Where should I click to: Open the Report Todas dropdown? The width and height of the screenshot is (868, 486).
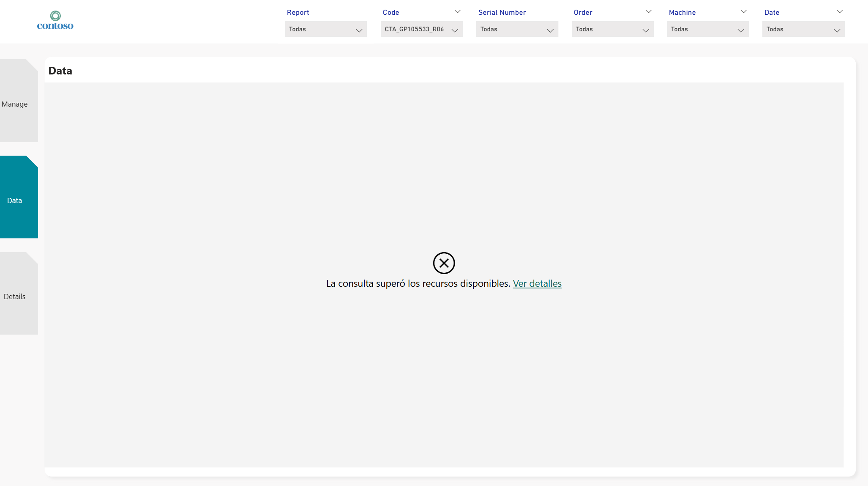(x=325, y=29)
